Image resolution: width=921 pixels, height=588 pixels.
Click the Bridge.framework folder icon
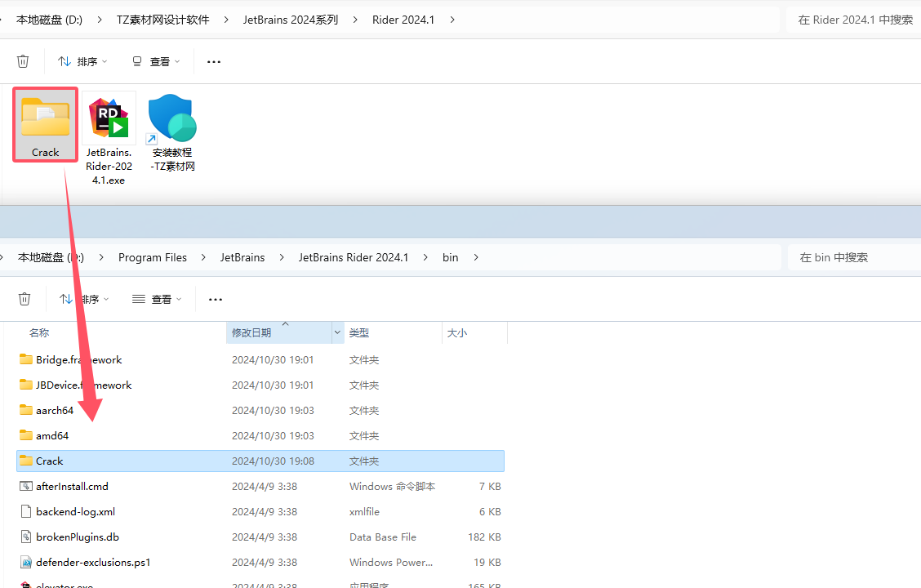click(26, 359)
